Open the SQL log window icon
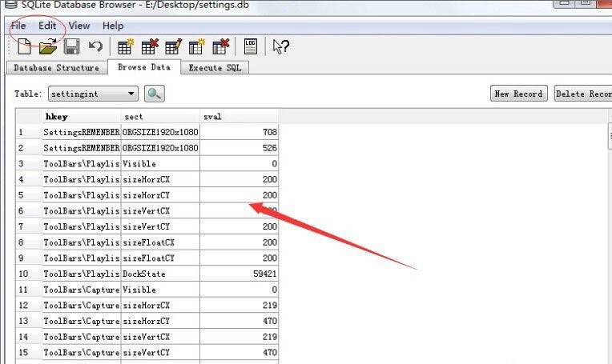 251,47
